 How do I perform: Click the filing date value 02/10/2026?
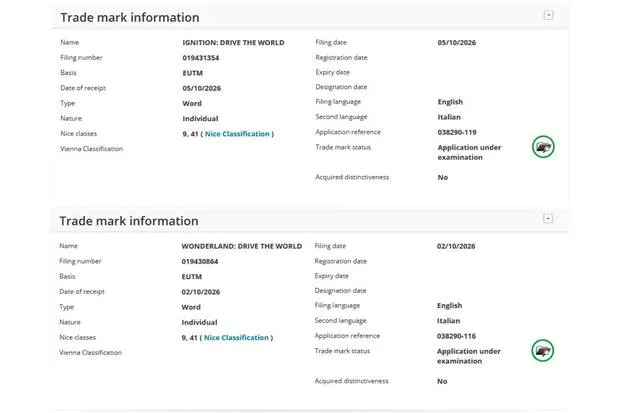pos(456,246)
